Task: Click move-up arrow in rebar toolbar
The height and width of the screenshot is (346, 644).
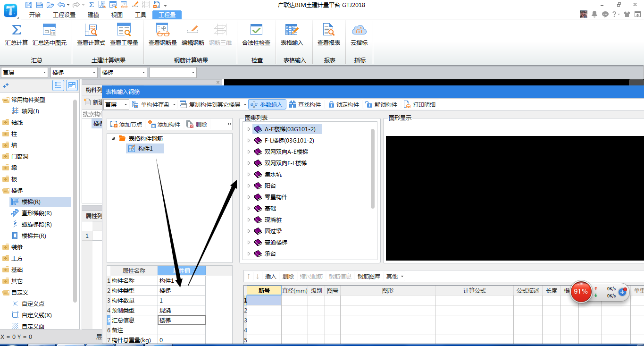Action: pos(249,276)
